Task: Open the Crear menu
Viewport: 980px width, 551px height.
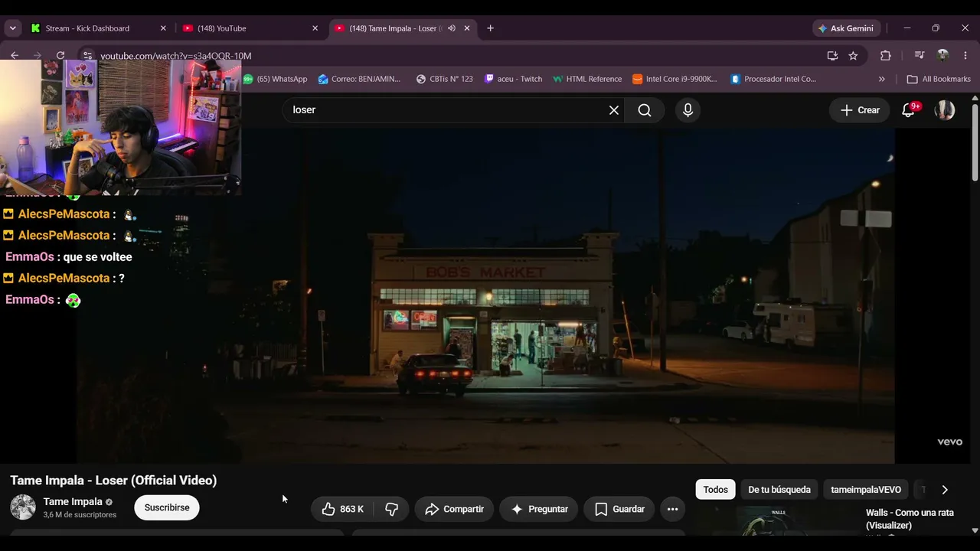Action: click(x=860, y=110)
